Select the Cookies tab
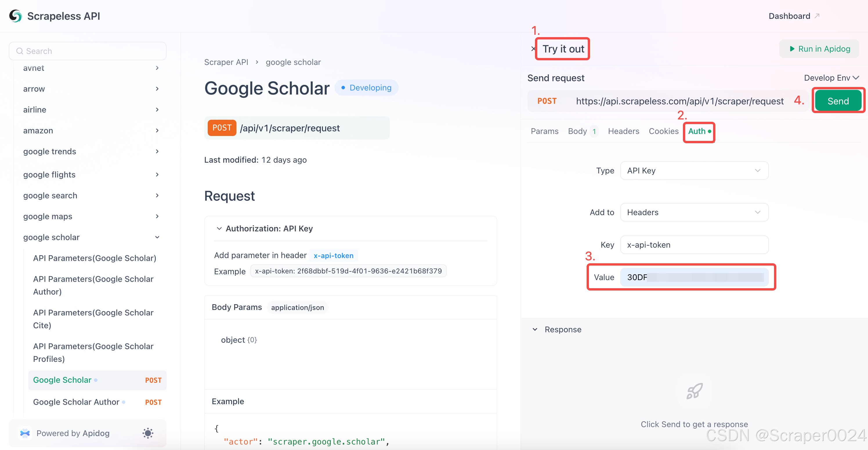 click(663, 131)
